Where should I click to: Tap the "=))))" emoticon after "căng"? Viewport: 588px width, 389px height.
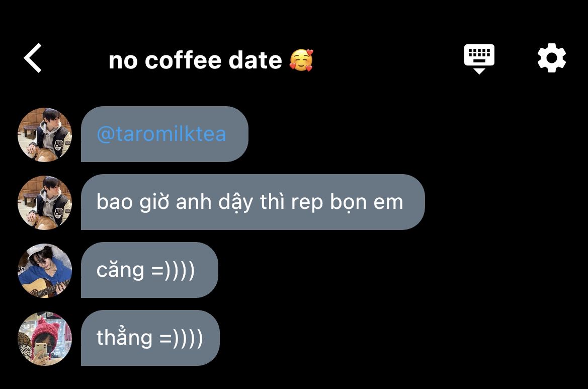coord(173,270)
